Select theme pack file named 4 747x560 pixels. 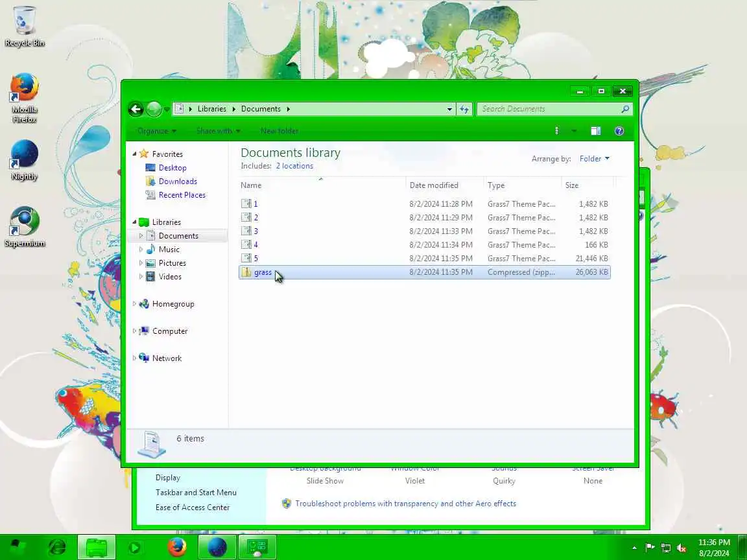[x=256, y=245]
